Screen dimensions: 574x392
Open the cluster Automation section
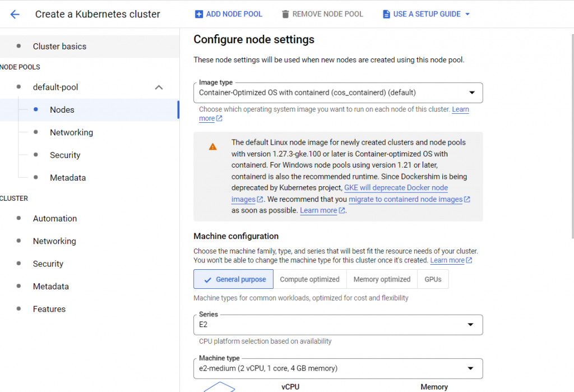click(55, 219)
